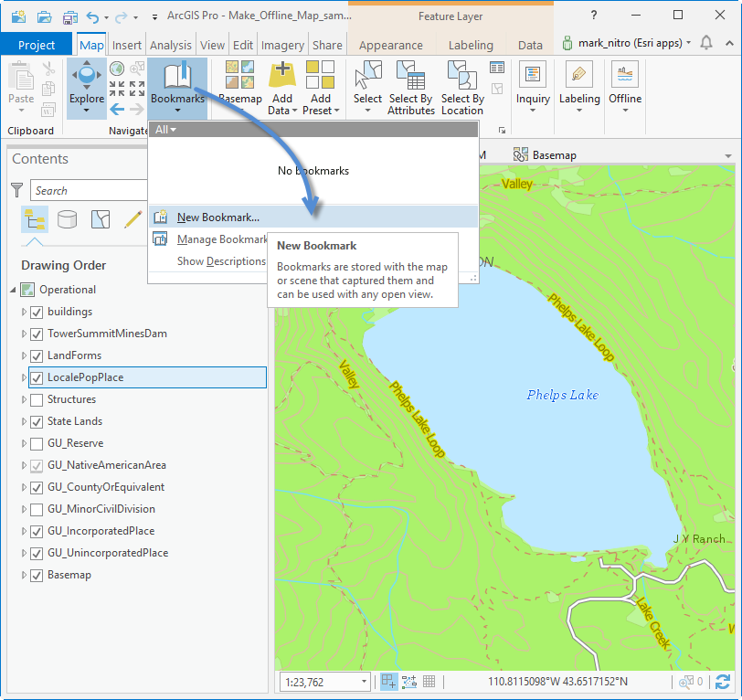The image size is (742, 700).
Task: Uncheck the Basemap layer checkbox
Action: point(37,576)
